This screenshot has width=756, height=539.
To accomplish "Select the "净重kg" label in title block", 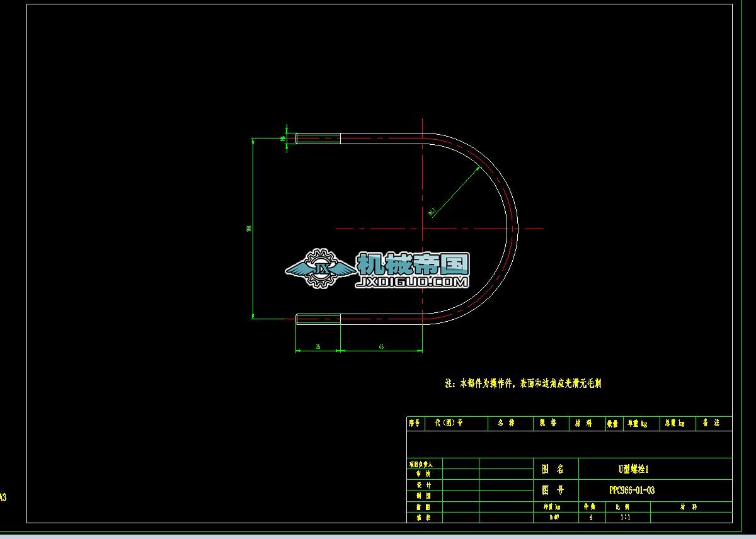I will (553, 506).
